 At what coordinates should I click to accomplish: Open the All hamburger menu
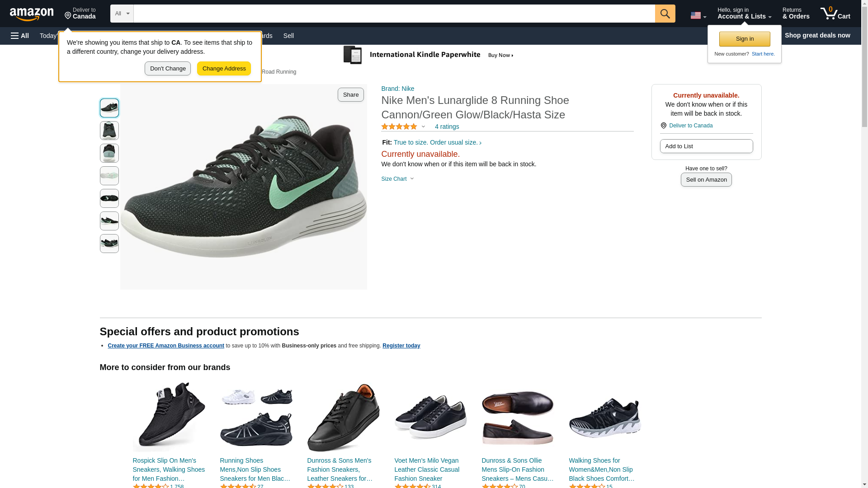tap(20, 36)
